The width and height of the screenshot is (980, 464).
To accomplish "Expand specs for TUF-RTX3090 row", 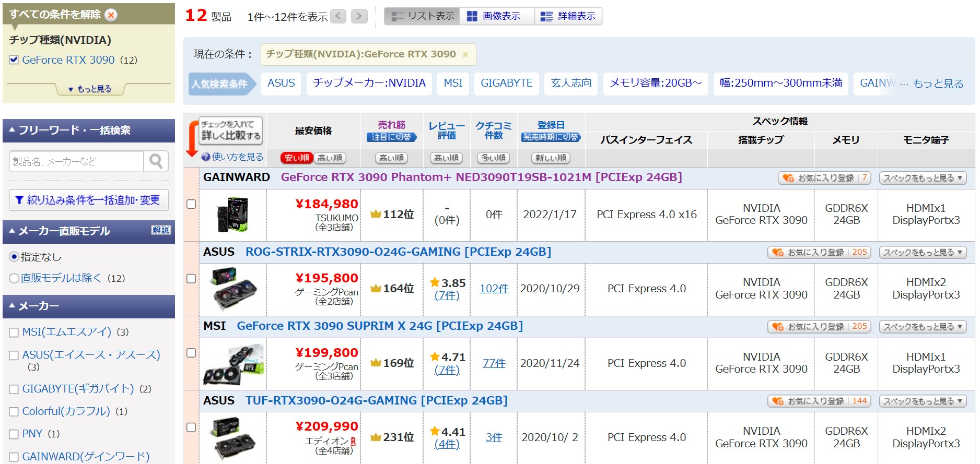I will click(x=923, y=401).
